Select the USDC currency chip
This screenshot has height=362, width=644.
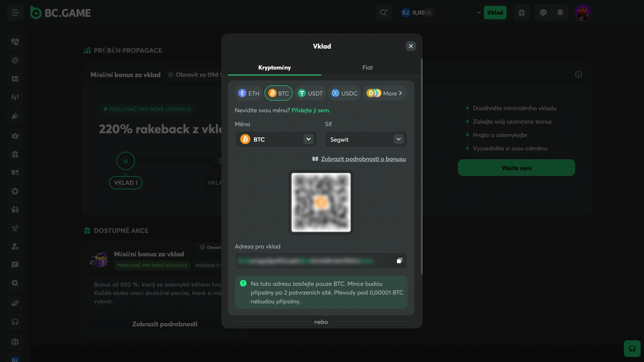(344, 93)
